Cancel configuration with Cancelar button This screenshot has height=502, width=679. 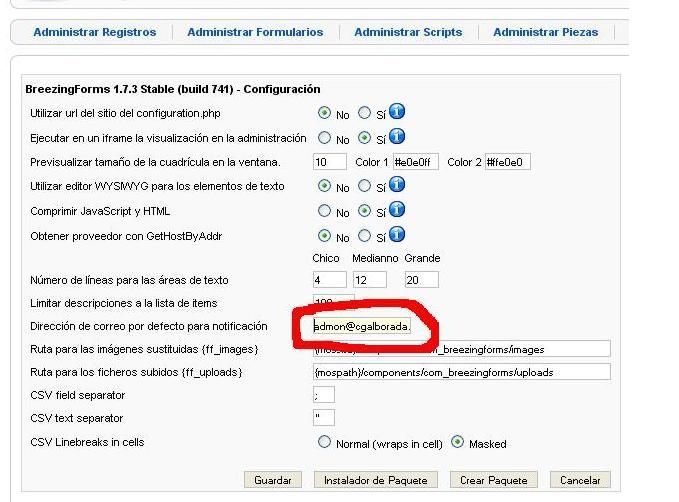580,480
